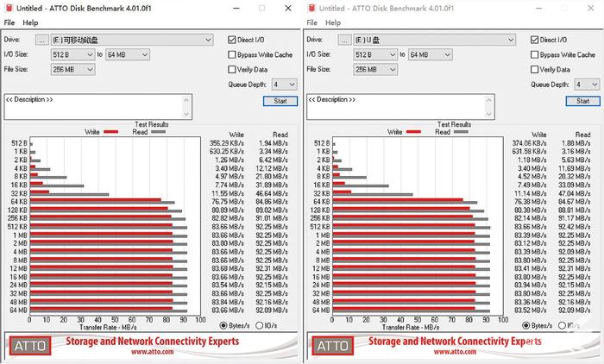Click Start button in right window
604x364 pixels.
point(583,101)
